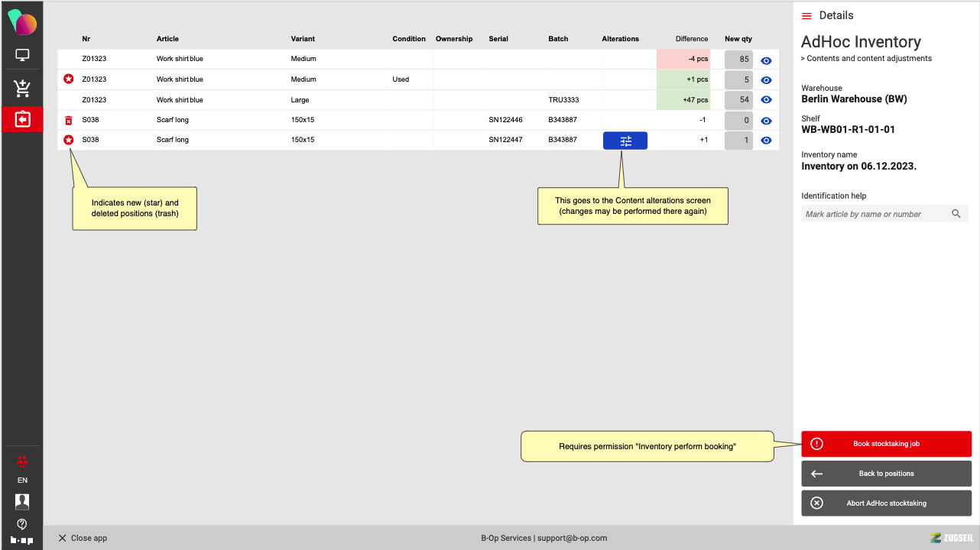Click the red trash icon on Scarf row

click(x=69, y=120)
